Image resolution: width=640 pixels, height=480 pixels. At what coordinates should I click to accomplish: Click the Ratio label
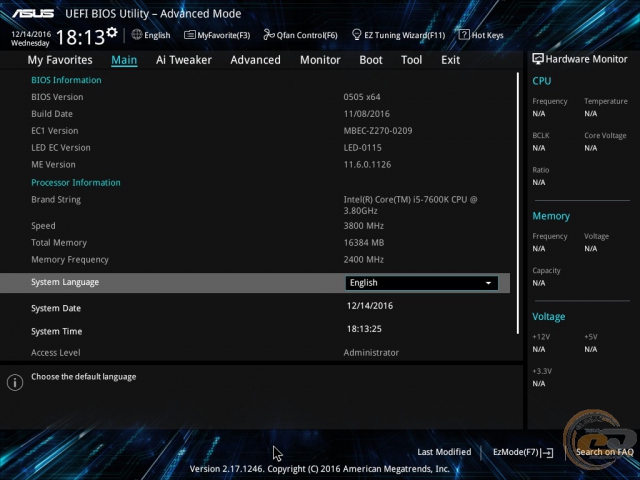tap(540, 170)
